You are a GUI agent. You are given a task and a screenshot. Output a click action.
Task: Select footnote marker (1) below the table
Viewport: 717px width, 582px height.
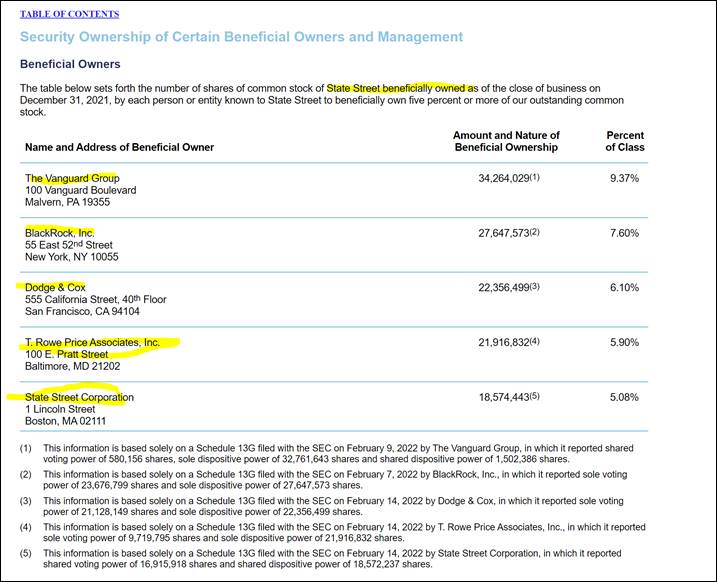[x=26, y=449]
